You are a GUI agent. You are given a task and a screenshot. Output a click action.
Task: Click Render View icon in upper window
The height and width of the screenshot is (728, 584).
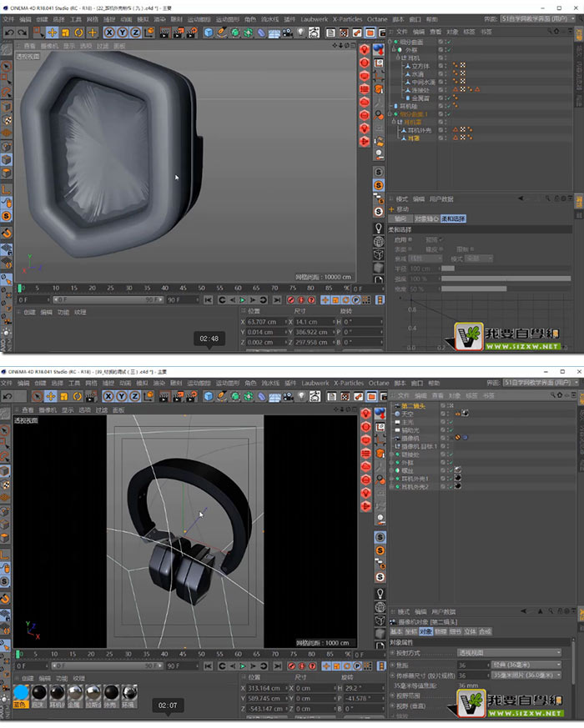164,33
